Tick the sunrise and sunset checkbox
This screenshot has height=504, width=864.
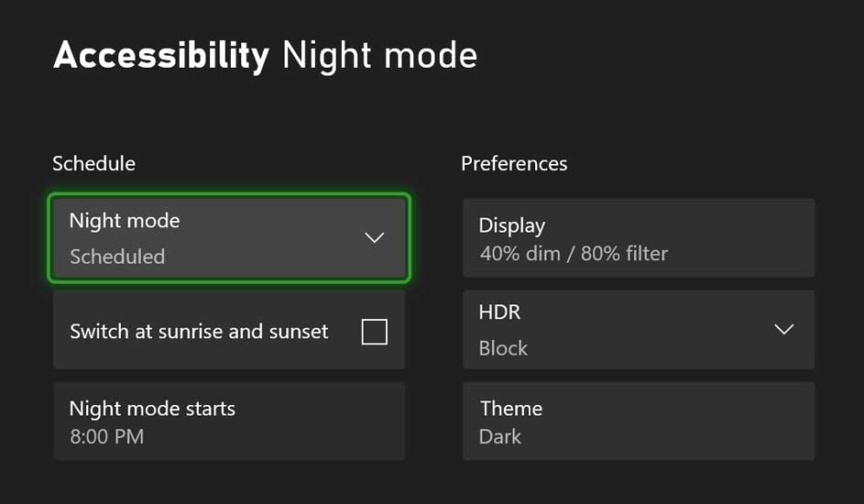click(x=374, y=332)
